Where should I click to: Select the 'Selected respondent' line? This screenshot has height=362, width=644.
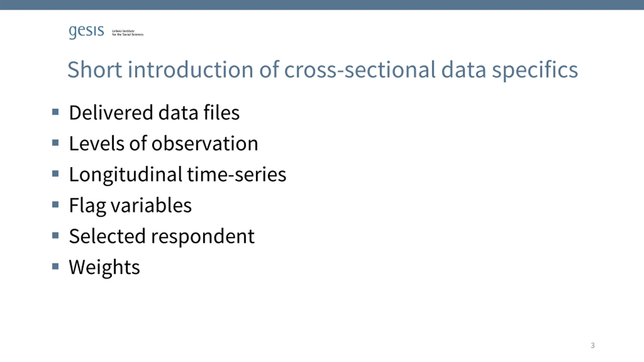pyautogui.click(x=162, y=237)
